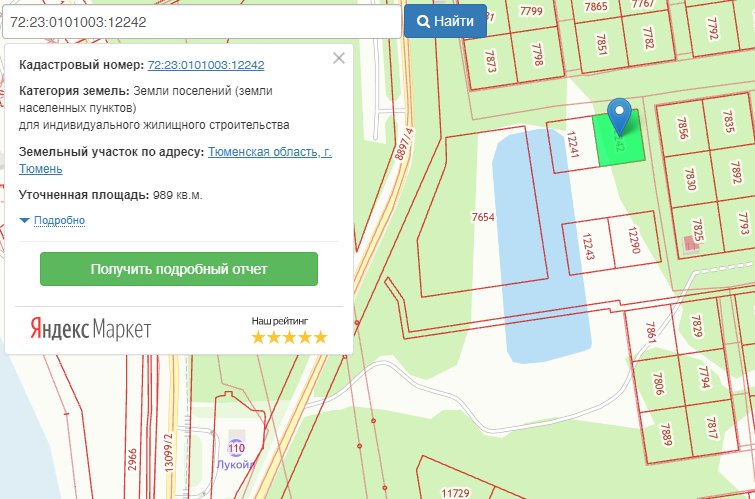
Task: Click the magnifier icon in the Найти button
Action: 424,21
